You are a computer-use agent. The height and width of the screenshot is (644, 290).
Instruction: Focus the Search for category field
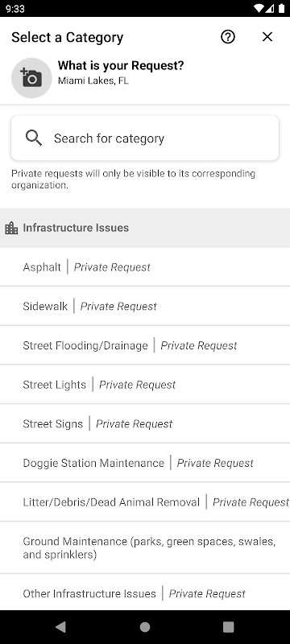coord(145,138)
